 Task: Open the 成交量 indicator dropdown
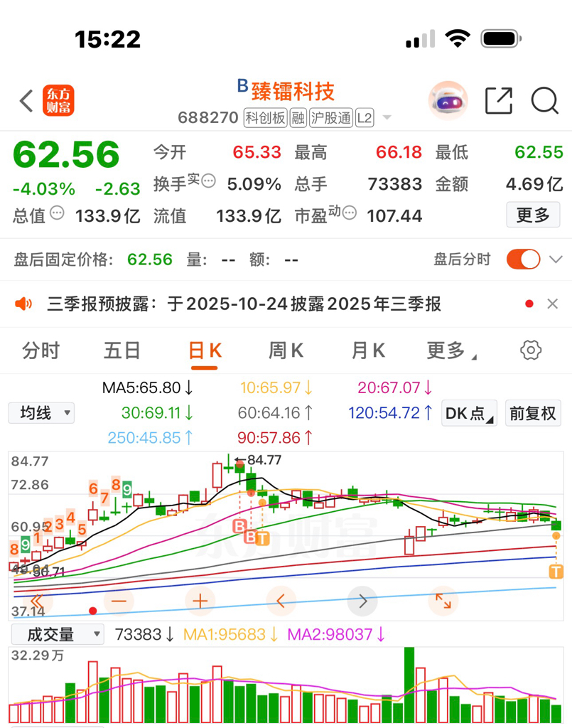pos(58,634)
